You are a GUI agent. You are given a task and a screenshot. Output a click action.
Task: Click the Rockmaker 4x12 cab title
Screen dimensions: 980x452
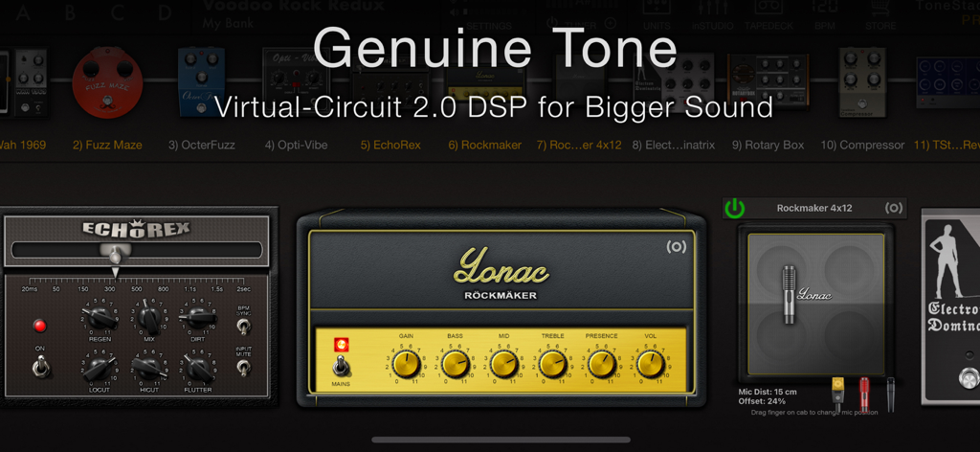click(x=814, y=208)
